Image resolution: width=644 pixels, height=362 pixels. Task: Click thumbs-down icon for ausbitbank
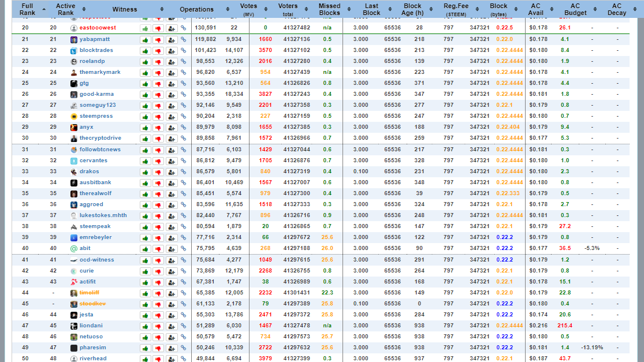click(x=158, y=182)
